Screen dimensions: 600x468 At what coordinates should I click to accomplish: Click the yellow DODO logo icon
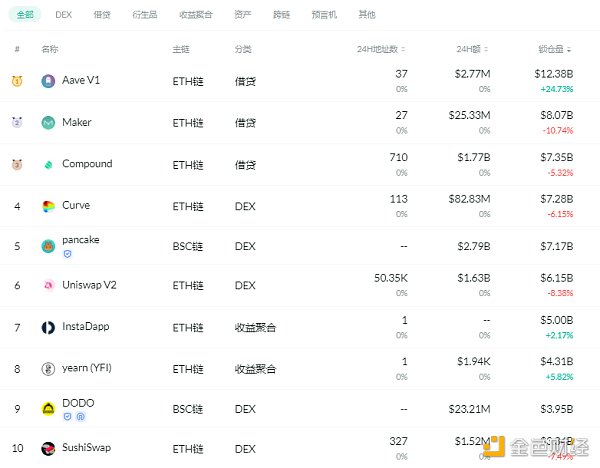point(48,408)
